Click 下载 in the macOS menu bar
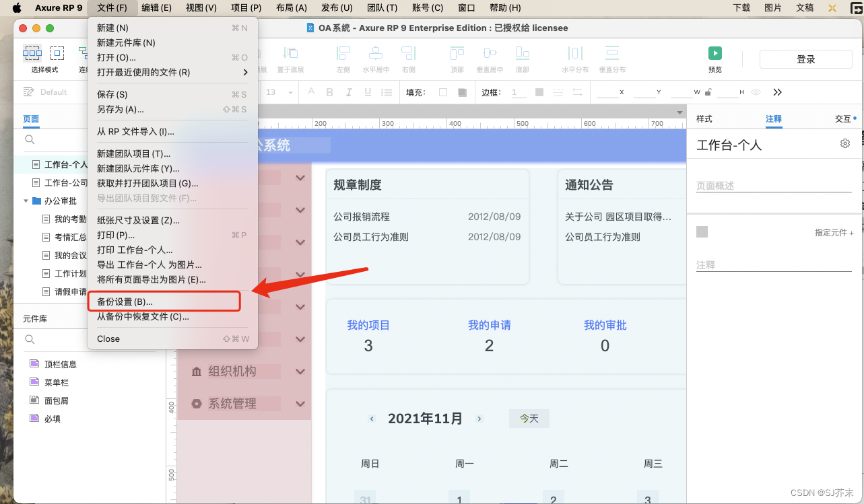Viewport: 864px width, 504px height. pyautogui.click(x=741, y=7)
